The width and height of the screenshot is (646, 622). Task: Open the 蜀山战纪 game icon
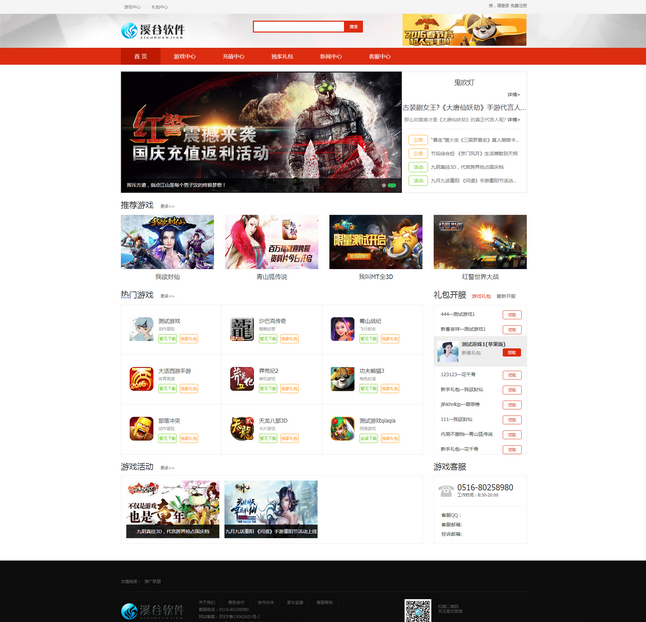pos(342,329)
